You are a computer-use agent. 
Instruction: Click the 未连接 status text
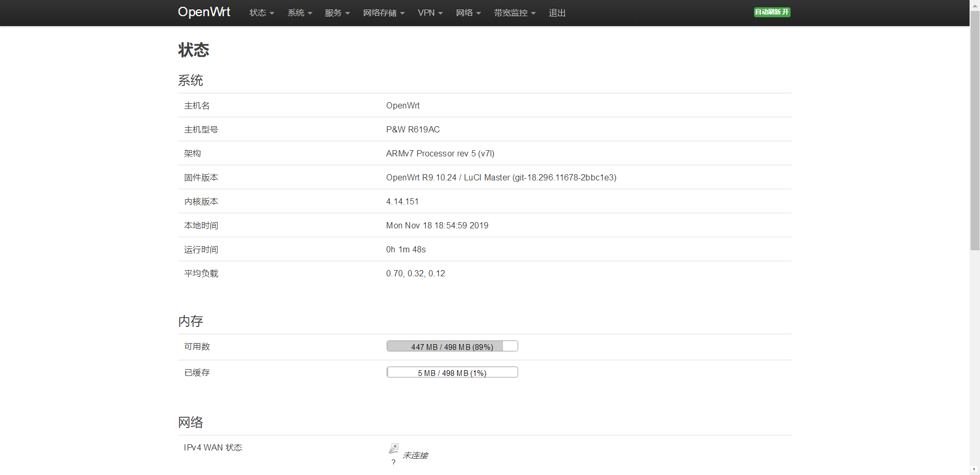click(415, 456)
